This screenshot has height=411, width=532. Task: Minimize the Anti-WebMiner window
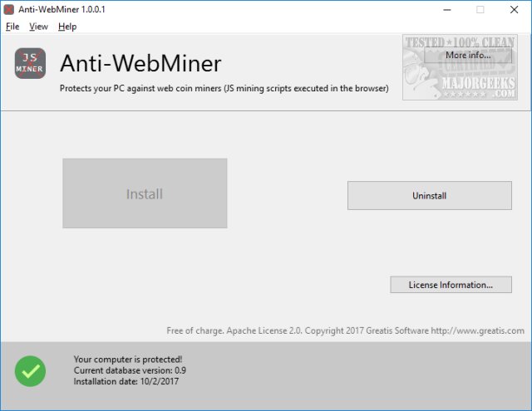coord(447,10)
